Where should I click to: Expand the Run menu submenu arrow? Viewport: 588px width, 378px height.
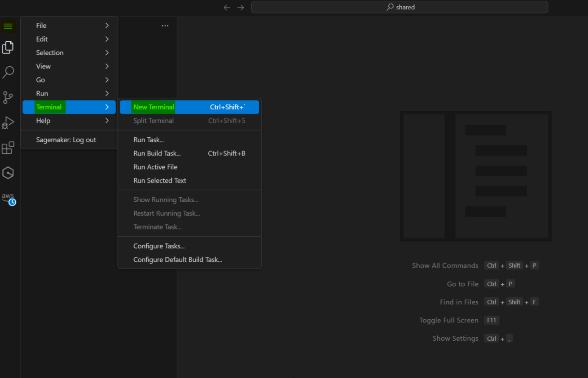107,93
